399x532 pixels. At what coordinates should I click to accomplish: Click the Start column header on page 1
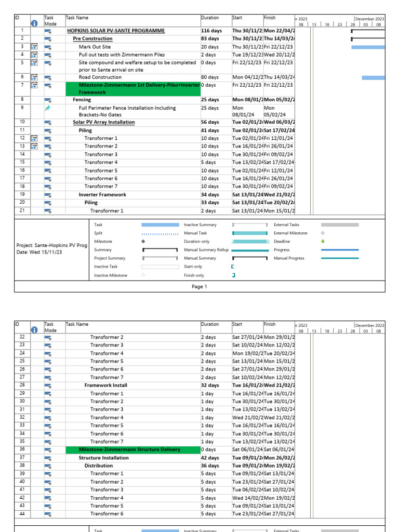[x=237, y=18]
